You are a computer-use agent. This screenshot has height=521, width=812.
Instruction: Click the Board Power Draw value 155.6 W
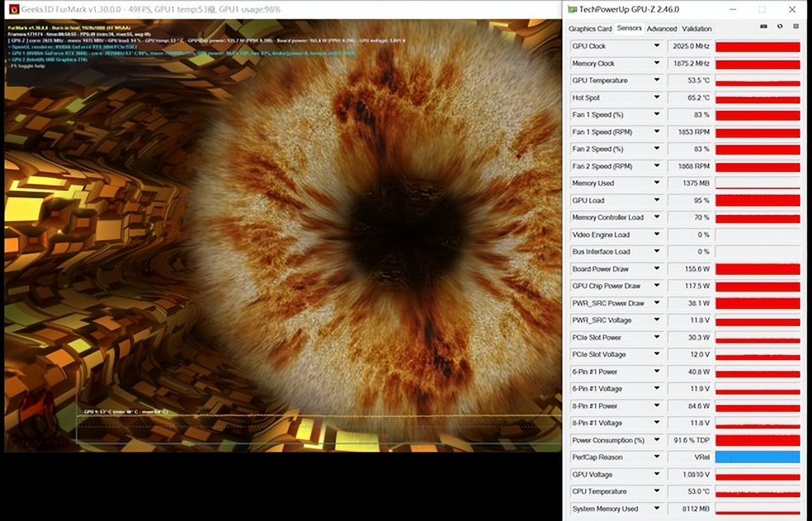[690, 269]
